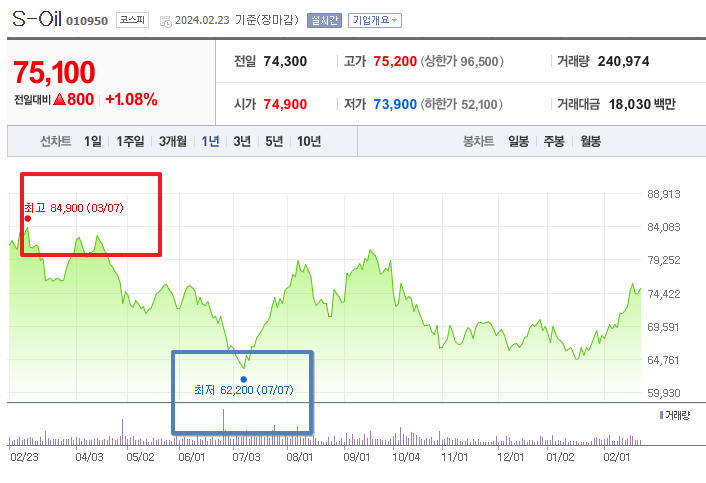The height and width of the screenshot is (483, 706).
Task: Click the +1.08% change rate
Action: [131, 99]
